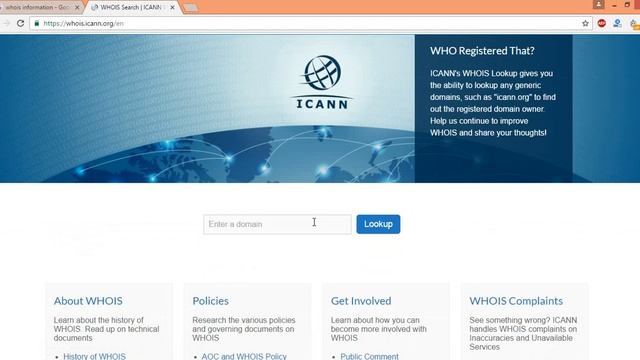Click the blue Lookup button
This screenshot has height=360, width=640.
(x=378, y=224)
